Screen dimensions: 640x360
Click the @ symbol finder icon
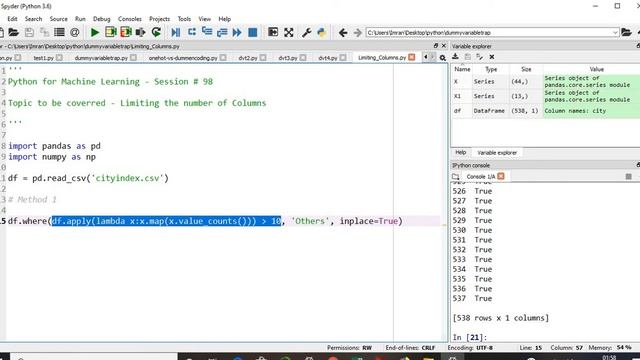(x=74, y=32)
